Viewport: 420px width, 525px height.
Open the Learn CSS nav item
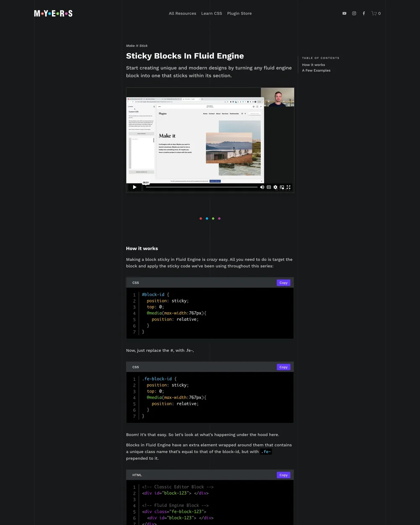(x=211, y=13)
